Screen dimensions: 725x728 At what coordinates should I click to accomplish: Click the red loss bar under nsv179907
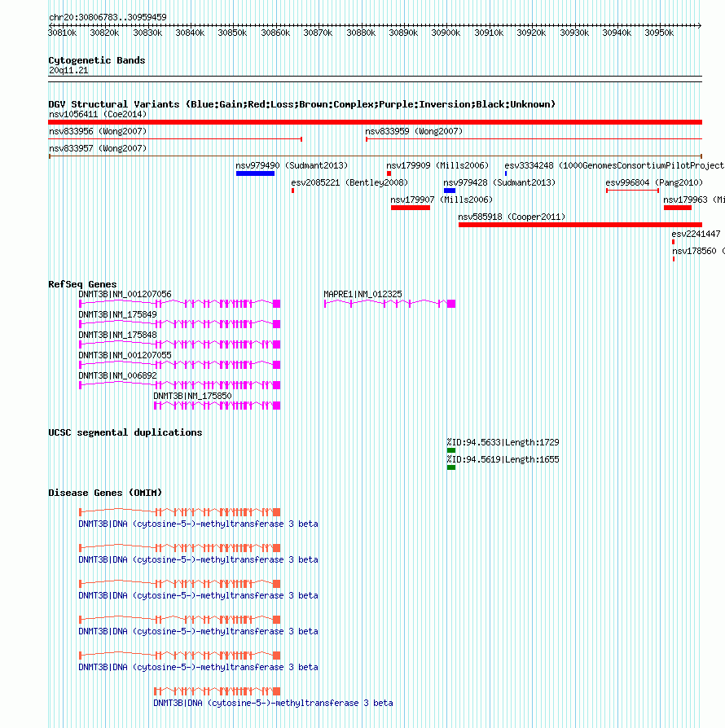coord(411,208)
